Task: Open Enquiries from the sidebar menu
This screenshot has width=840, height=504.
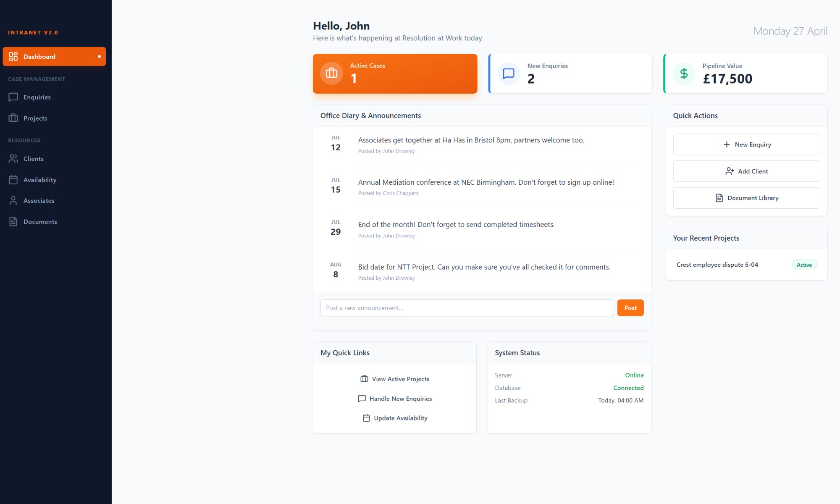Action: (37, 97)
